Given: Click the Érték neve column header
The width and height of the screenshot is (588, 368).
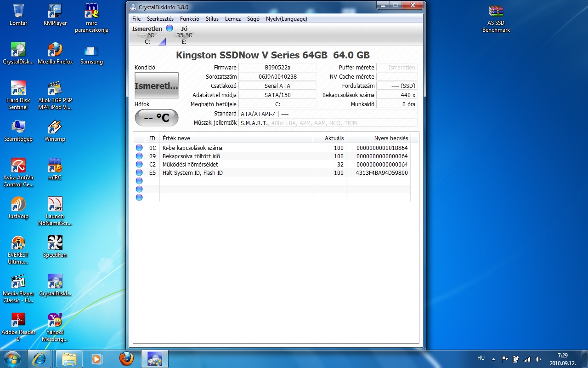Looking at the screenshot, I should pos(236,138).
